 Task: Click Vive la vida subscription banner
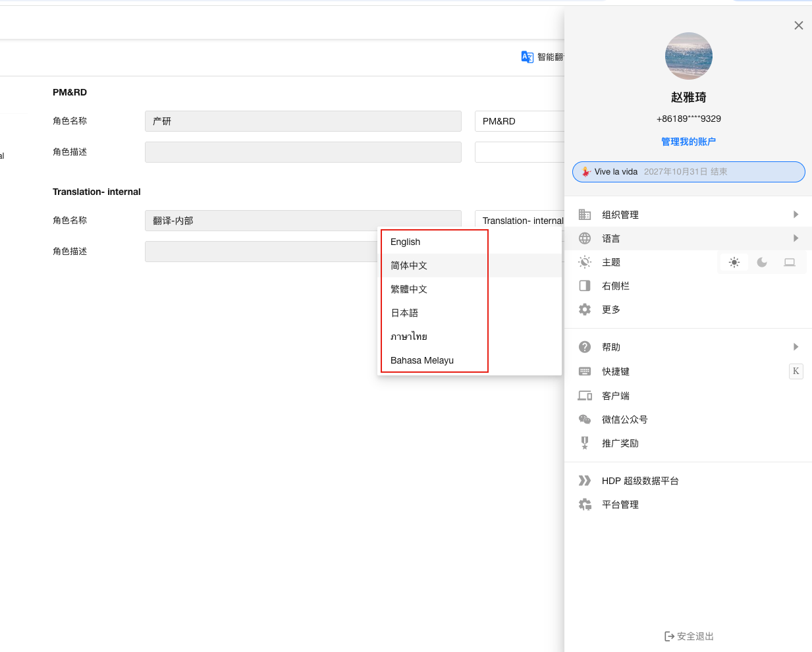(688, 172)
